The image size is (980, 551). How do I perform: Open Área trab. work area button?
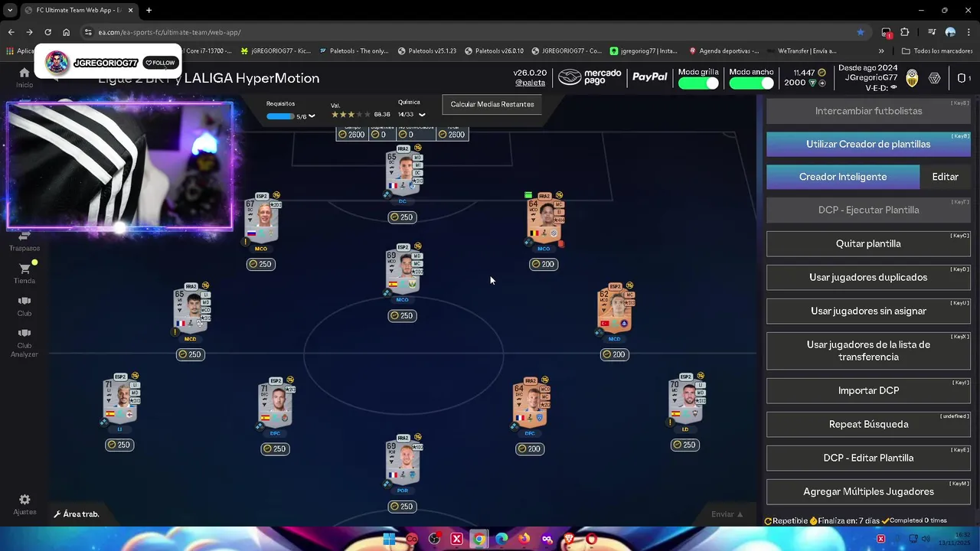point(77,514)
